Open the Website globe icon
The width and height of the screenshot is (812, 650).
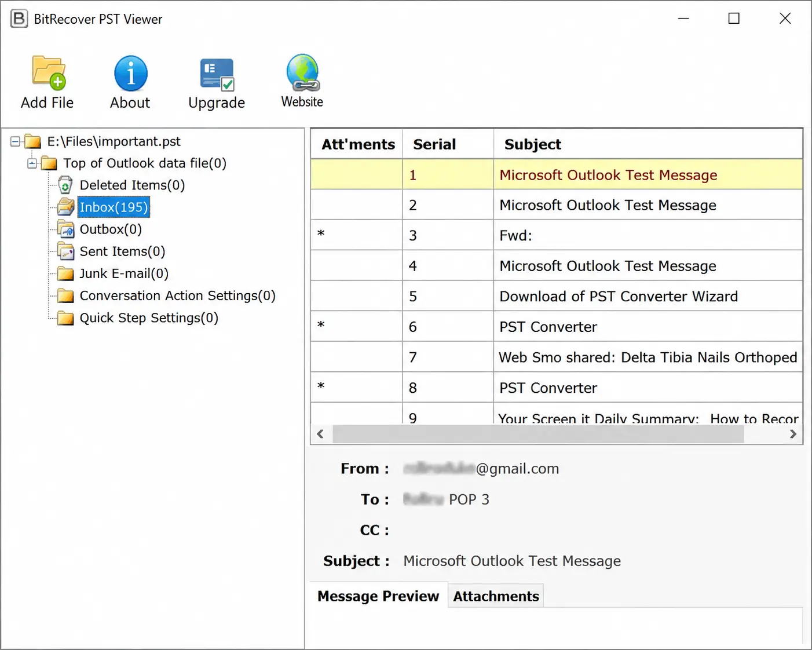(302, 73)
